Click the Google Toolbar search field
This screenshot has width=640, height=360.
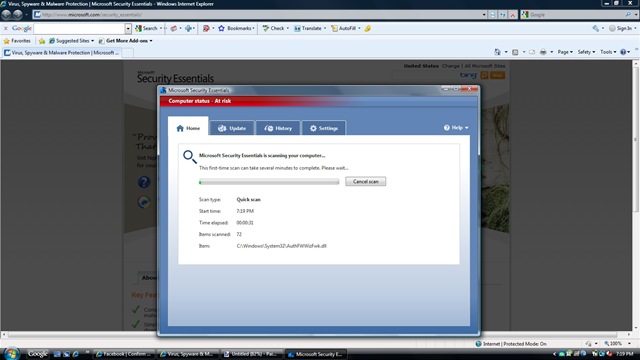[x=80, y=29]
